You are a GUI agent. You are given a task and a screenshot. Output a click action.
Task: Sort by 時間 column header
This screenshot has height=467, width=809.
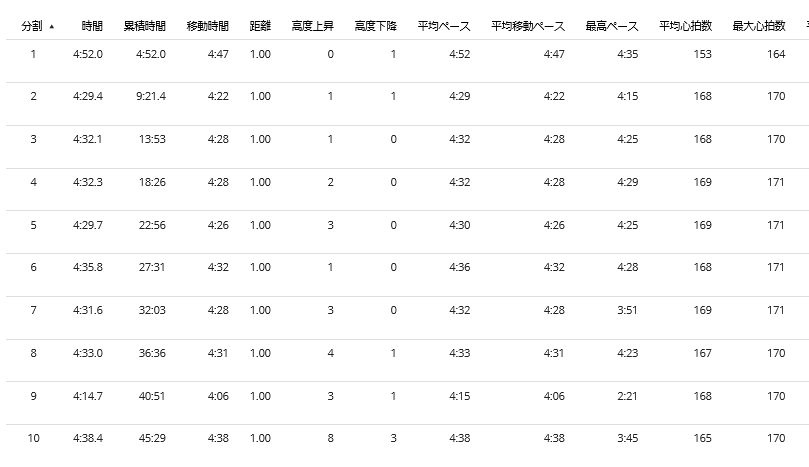[92, 26]
